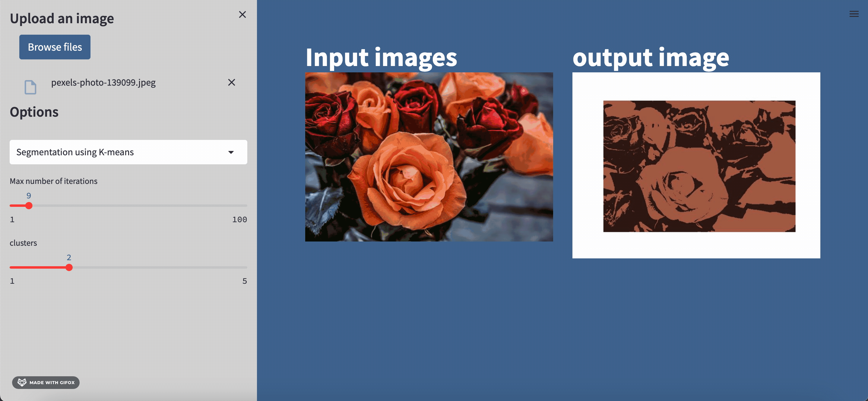Viewport: 868px width, 401px height.
Task: Click the segmented output image
Action: [699, 166]
